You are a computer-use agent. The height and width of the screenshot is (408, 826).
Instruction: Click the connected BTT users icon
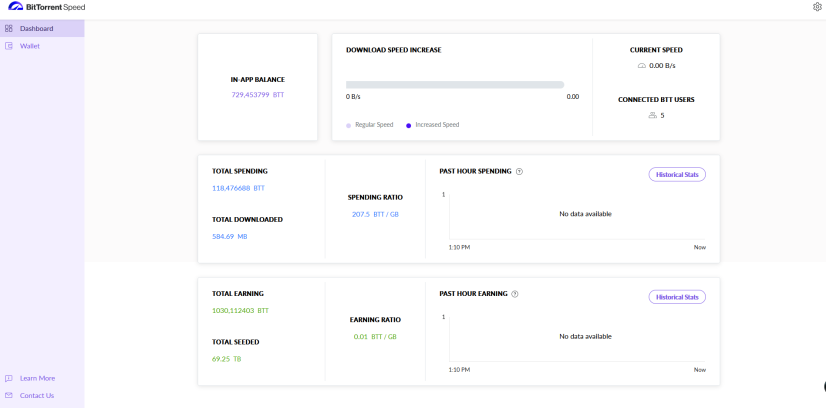coord(652,115)
